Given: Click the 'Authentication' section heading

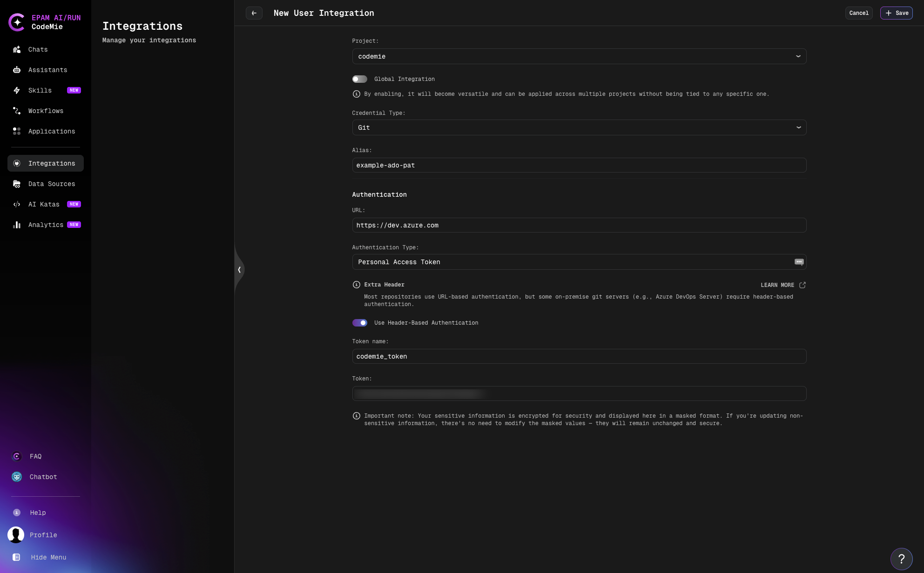Looking at the screenshot, I should click(x=379, y=194).
